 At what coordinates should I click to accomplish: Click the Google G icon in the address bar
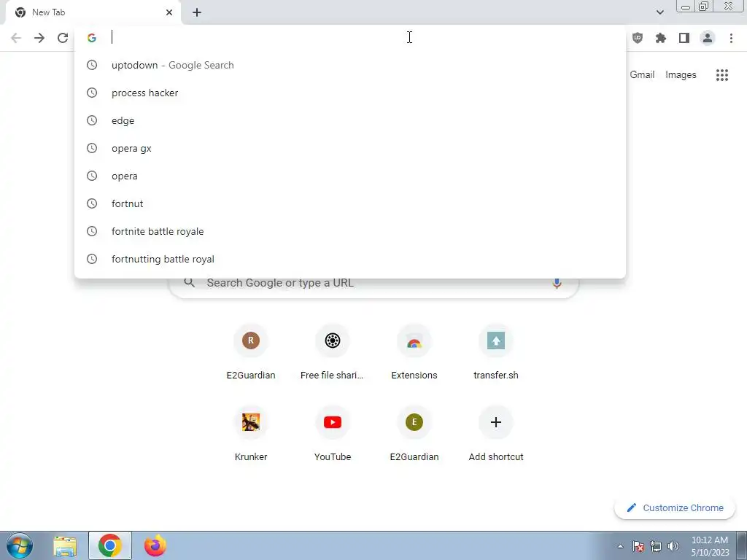(92, 38)
